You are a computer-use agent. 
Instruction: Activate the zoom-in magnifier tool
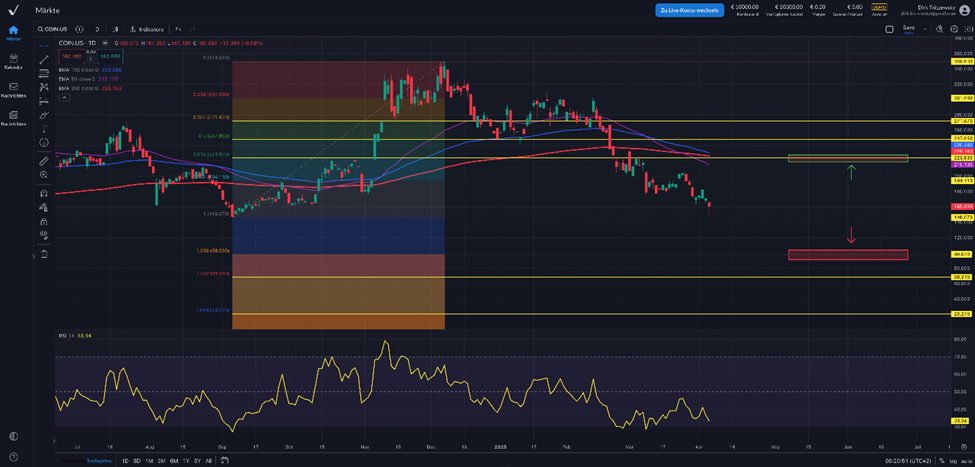[44, 175]
